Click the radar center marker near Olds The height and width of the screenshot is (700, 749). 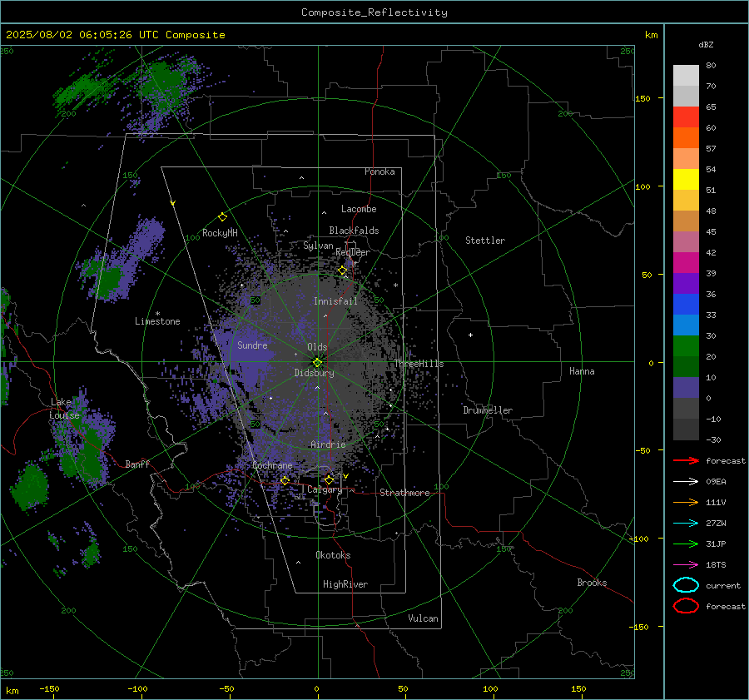(x=318, y=362)
